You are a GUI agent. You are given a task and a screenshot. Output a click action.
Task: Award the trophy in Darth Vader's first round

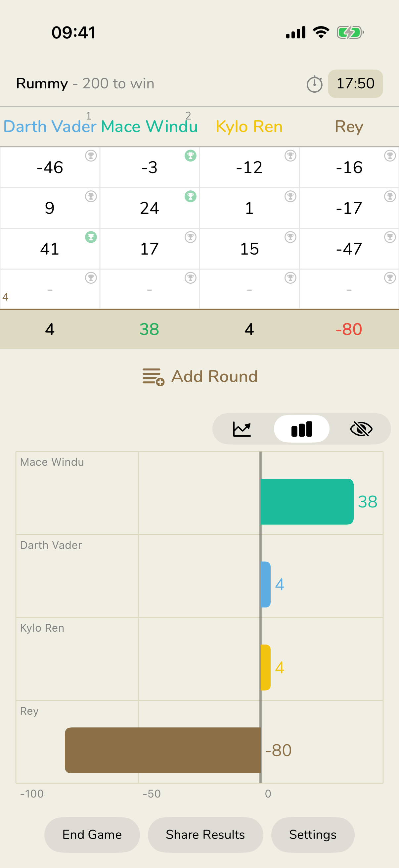pyautogui.click(x=90, y=156)
